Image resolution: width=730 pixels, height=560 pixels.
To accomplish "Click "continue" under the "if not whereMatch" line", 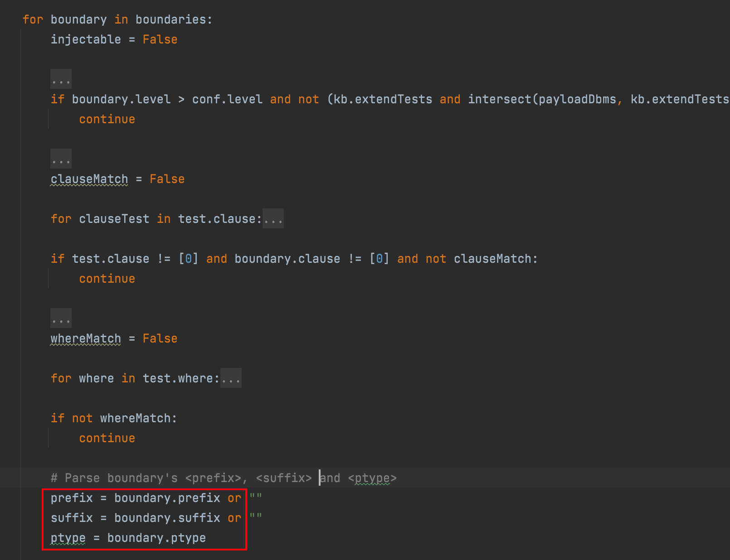I will [107, 438].
